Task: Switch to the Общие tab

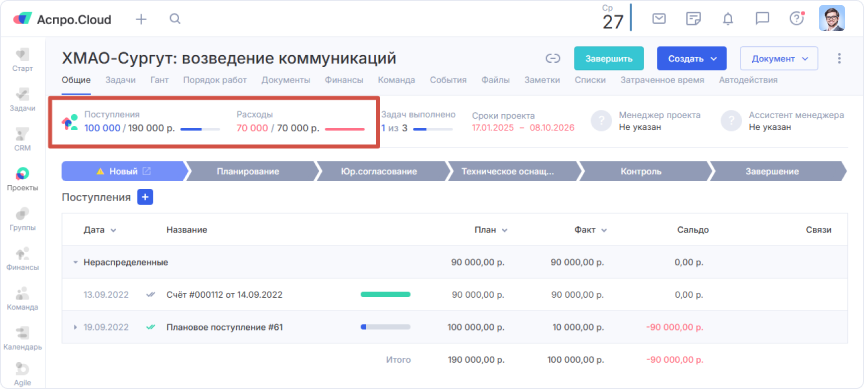Action: 76,80
